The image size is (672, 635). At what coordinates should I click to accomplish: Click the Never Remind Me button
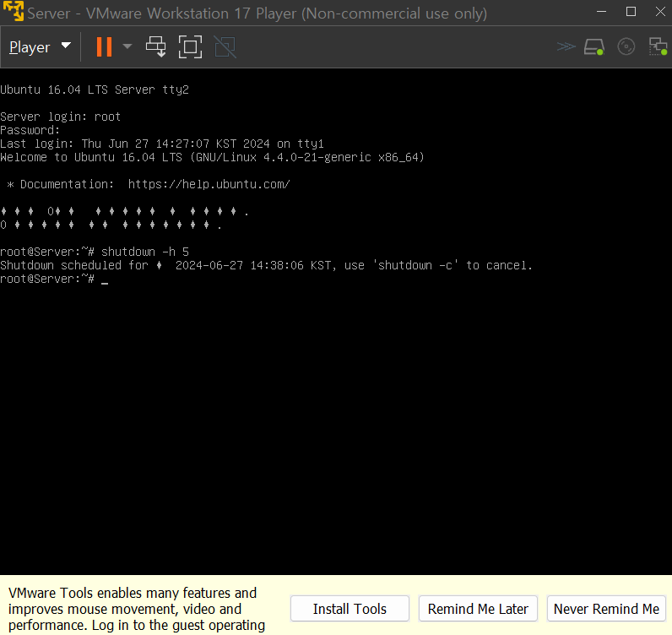[x=606, y=609]
